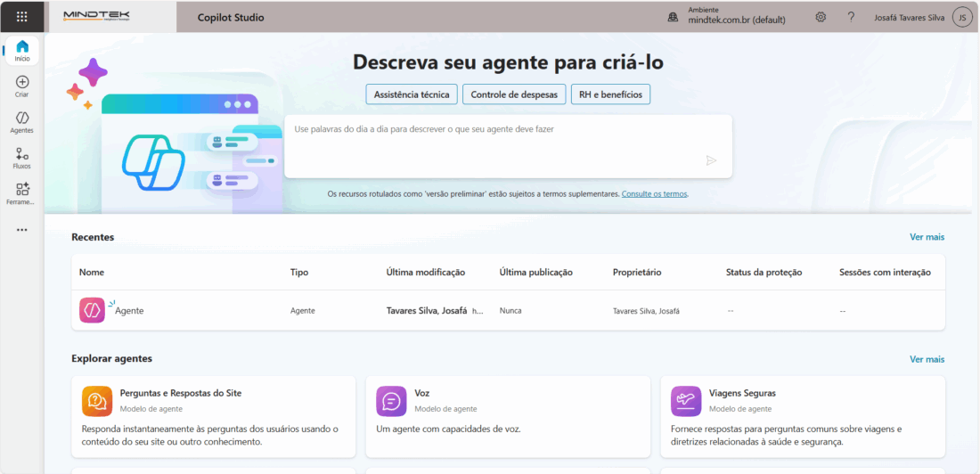Click Tavares Silva, Josafá in Última modificação
Viewport: 980px width, 474px height.
point(427,310)
